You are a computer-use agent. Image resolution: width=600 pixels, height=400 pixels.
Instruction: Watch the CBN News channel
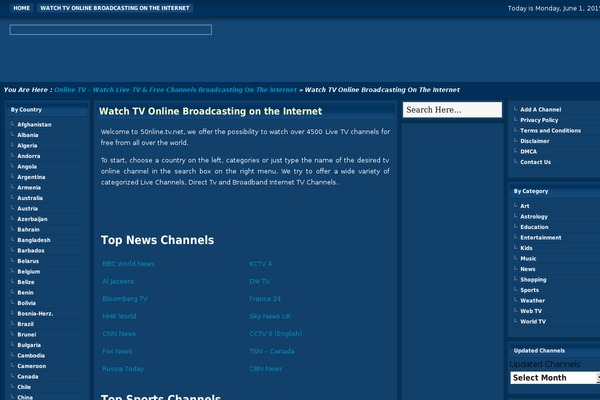click(x=266, y=369)
